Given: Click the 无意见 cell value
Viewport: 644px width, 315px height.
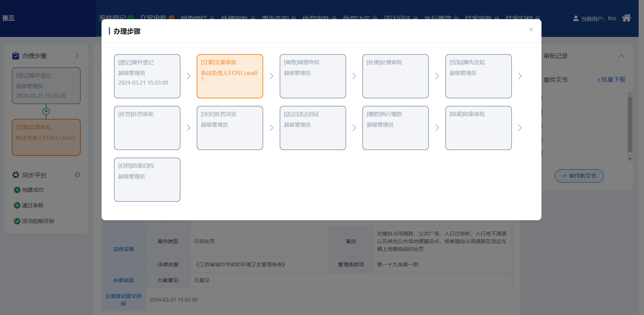Looking at the screenshot, I should point(202,280).
